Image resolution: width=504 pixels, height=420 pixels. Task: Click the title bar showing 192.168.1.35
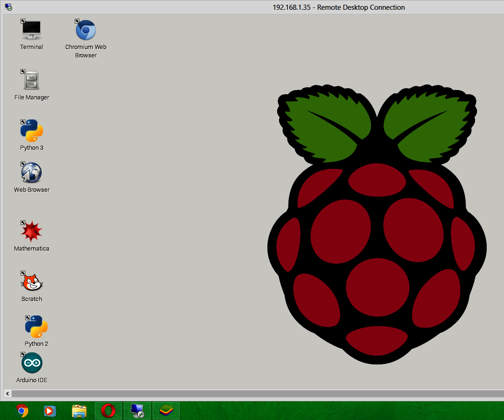[x=338, y=7]
